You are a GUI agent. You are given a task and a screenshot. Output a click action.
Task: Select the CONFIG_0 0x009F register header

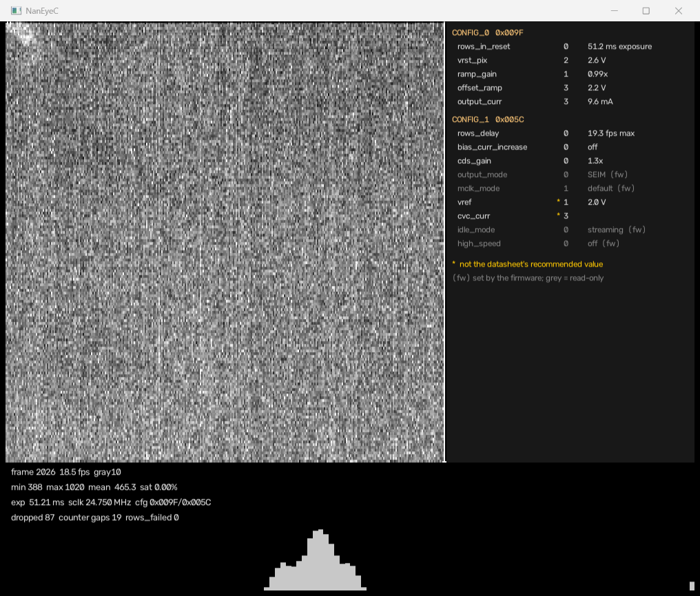coord(488,32)
